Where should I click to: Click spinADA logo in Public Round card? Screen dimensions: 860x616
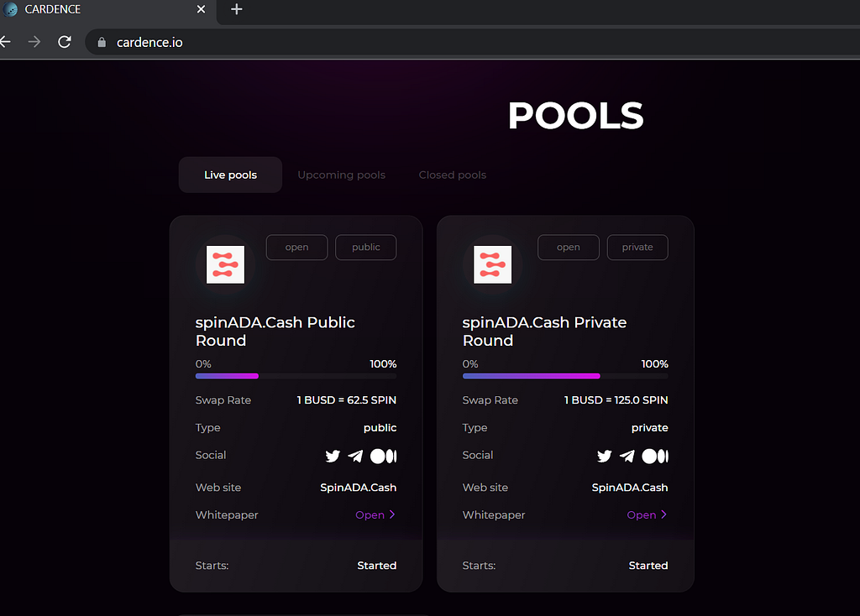pyautogui.click(x=225, y=264)
